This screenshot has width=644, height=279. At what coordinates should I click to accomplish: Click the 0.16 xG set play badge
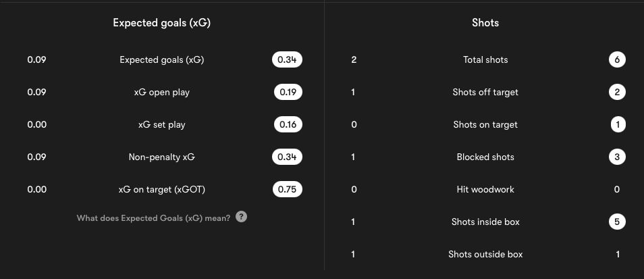coord(288,124)
